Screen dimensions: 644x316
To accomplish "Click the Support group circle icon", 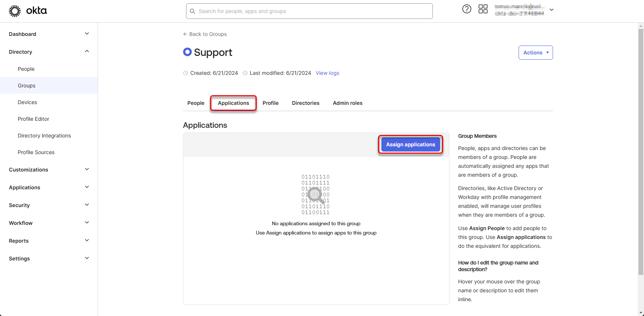I will pos(188,52).
